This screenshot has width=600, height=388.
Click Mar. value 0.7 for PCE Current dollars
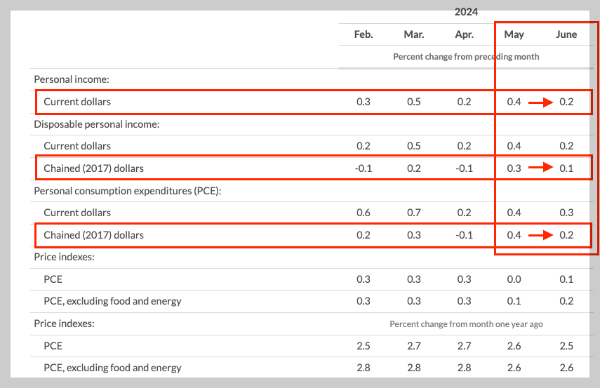click(x=414, y=212)
